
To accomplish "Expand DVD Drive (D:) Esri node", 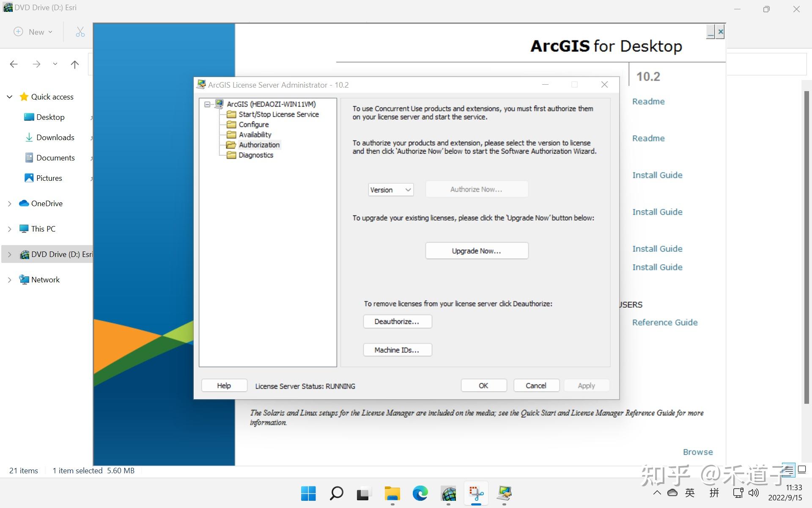I will point(10,254).
